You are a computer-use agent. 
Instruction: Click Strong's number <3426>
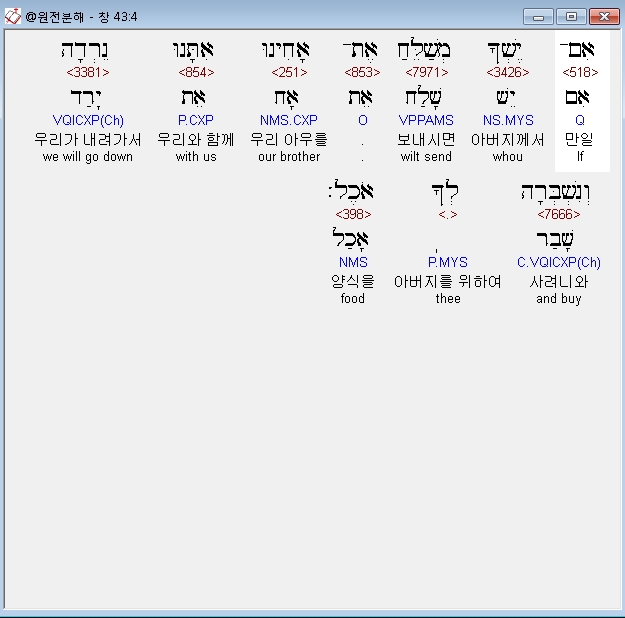pyautogui.click(x=508, y=72)
